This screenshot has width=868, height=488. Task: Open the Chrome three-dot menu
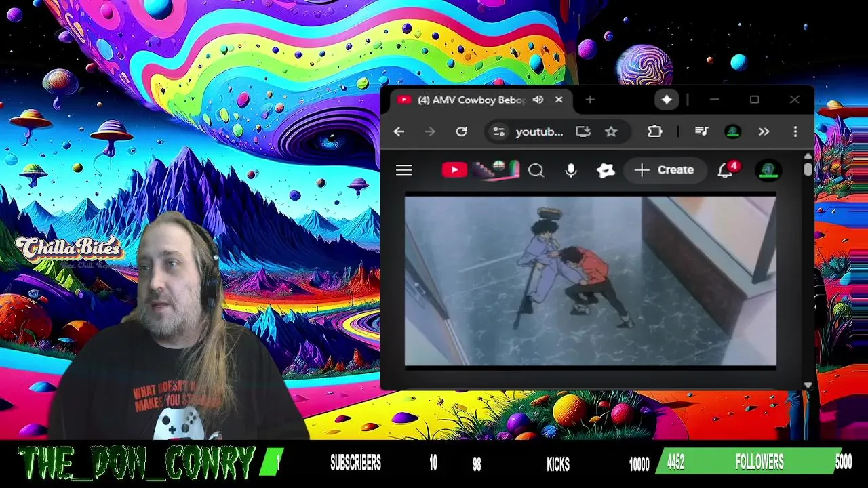click(x=795, y=131)
